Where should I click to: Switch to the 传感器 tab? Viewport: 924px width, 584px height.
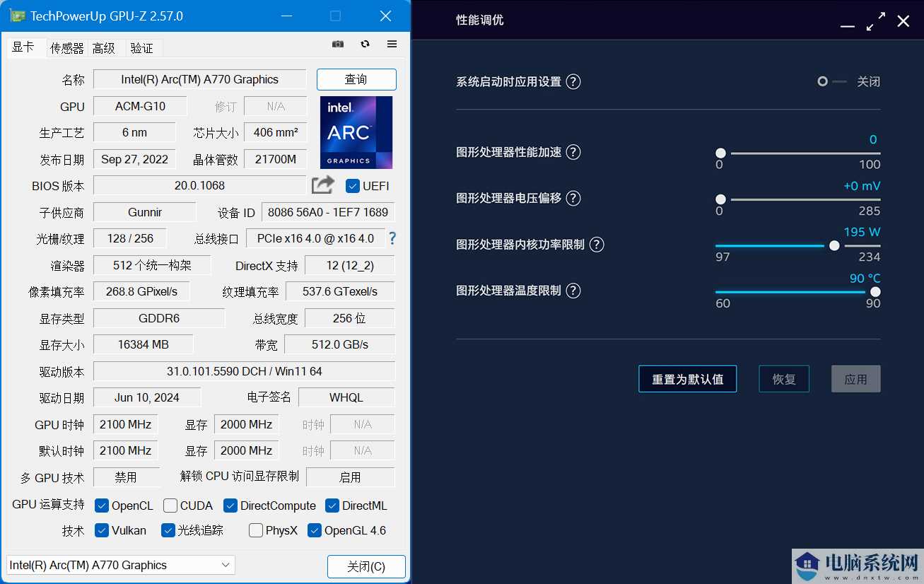point(67,48)
